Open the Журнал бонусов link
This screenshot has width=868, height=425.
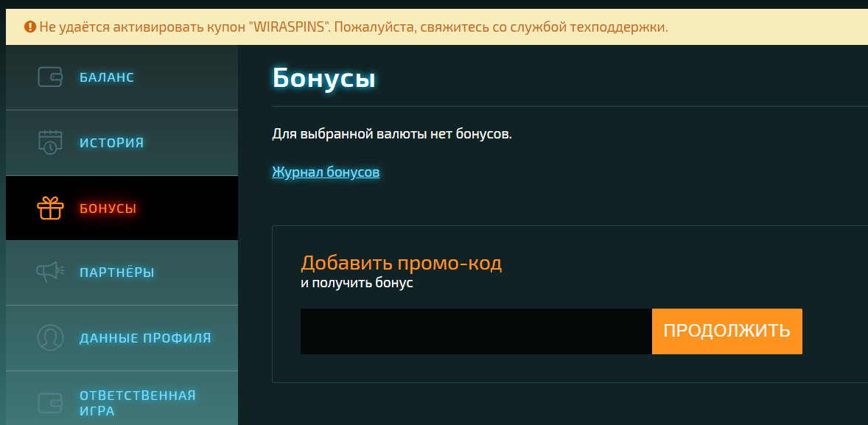tap(326, 172)
